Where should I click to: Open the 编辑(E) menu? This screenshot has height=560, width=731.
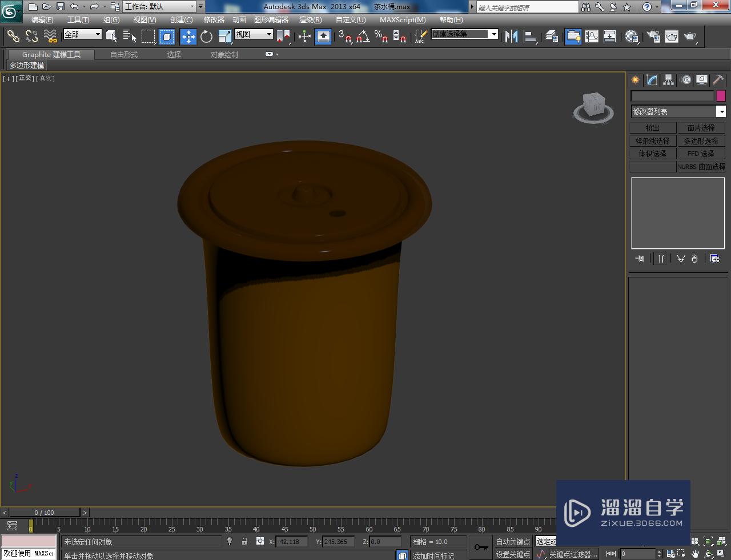[x=42, y=19]
